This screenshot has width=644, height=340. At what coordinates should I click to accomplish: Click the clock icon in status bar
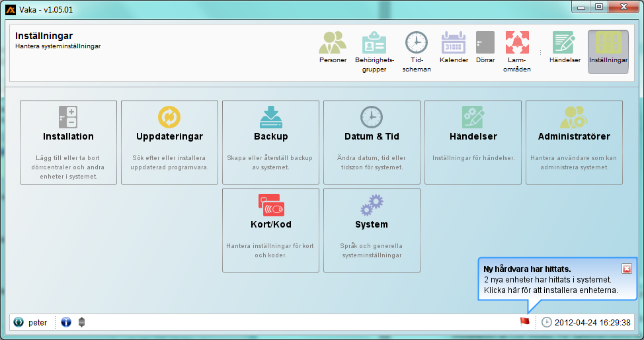pos(546,322)
